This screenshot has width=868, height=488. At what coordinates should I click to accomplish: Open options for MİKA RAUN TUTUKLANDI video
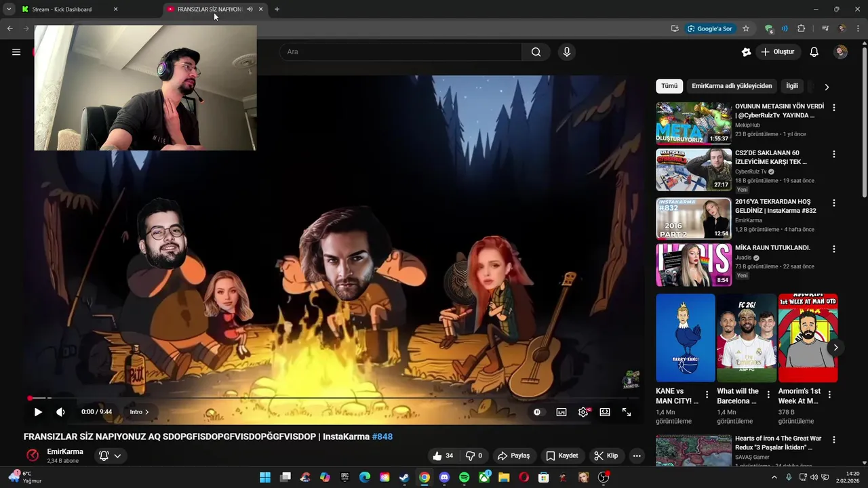833,249
